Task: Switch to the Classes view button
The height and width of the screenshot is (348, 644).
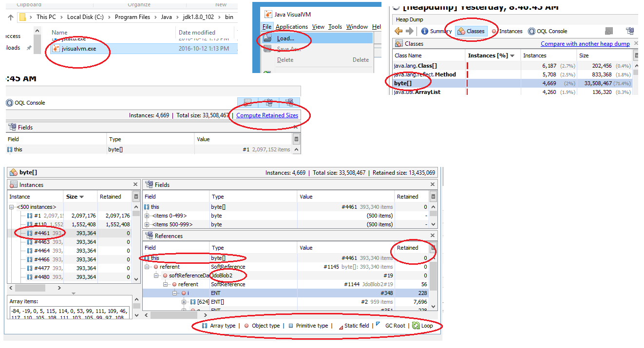Action: click(x=471, y=31)
